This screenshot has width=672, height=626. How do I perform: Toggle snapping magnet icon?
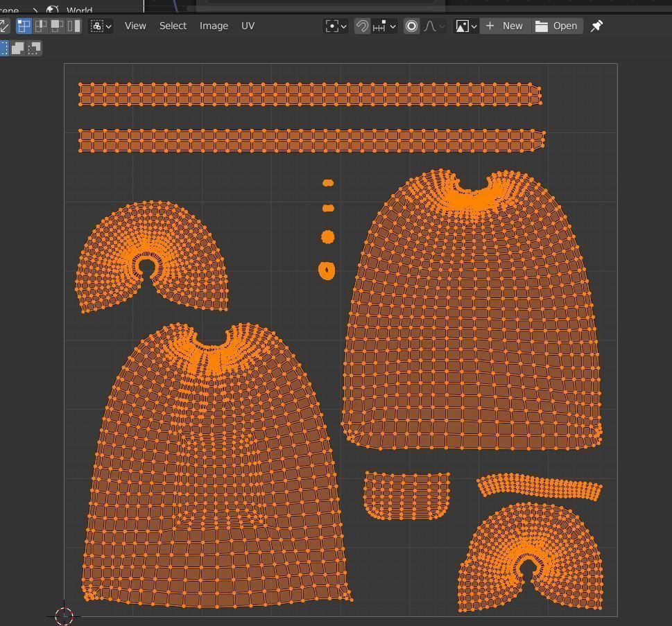coord(362,26)
